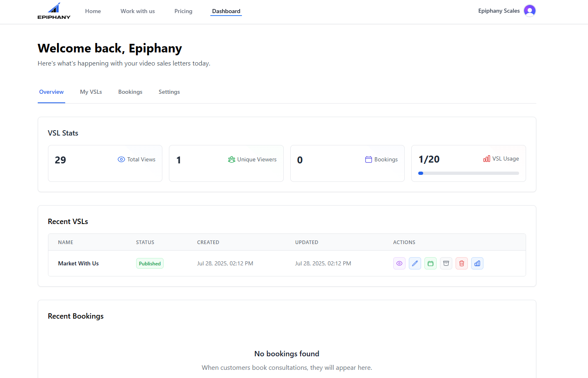Click the 1/20 usage value
Screen dimensions: 588x378
click(x=429, y=159)
